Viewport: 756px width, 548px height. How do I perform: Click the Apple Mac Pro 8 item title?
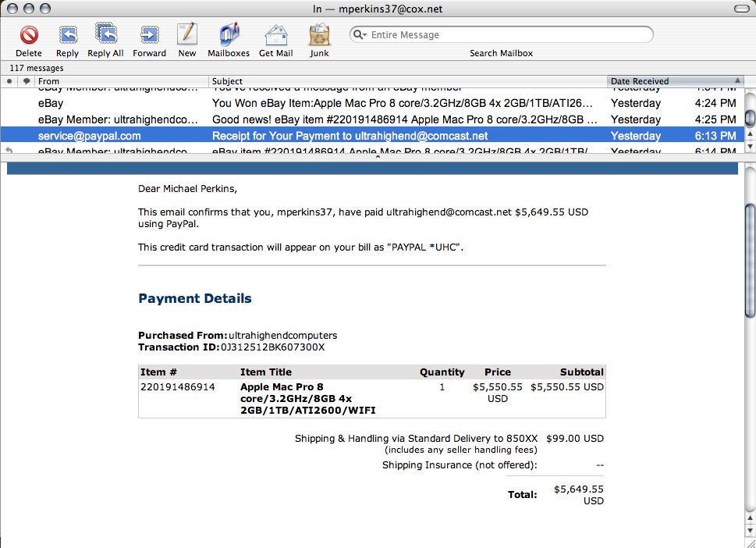pyautogui.click(x=307, y=398)
